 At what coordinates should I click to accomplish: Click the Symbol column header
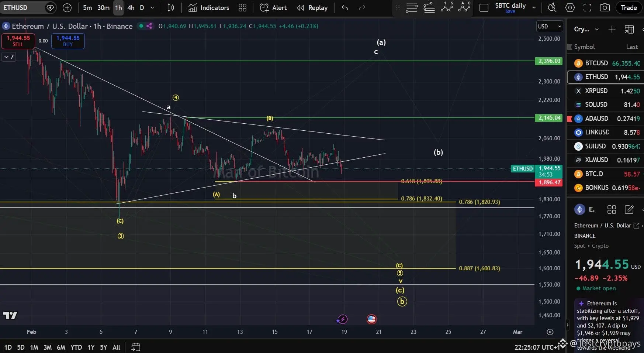(584, 47)
